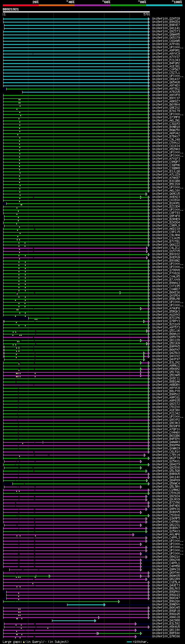Select hit label UniRef100_Q9ZST3

click(x=166, y=32)
